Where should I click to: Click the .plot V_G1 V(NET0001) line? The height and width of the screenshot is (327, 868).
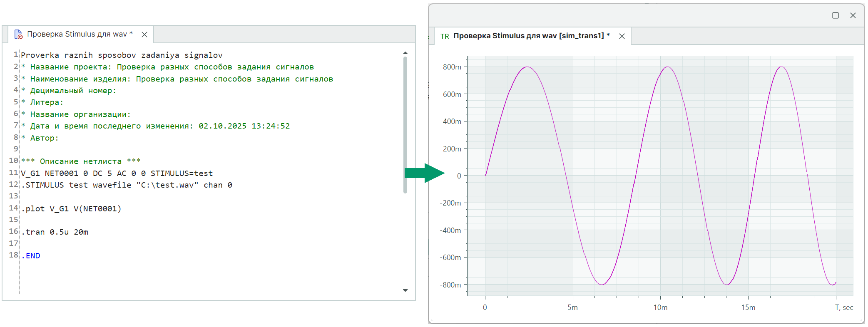tap(71, 209)
